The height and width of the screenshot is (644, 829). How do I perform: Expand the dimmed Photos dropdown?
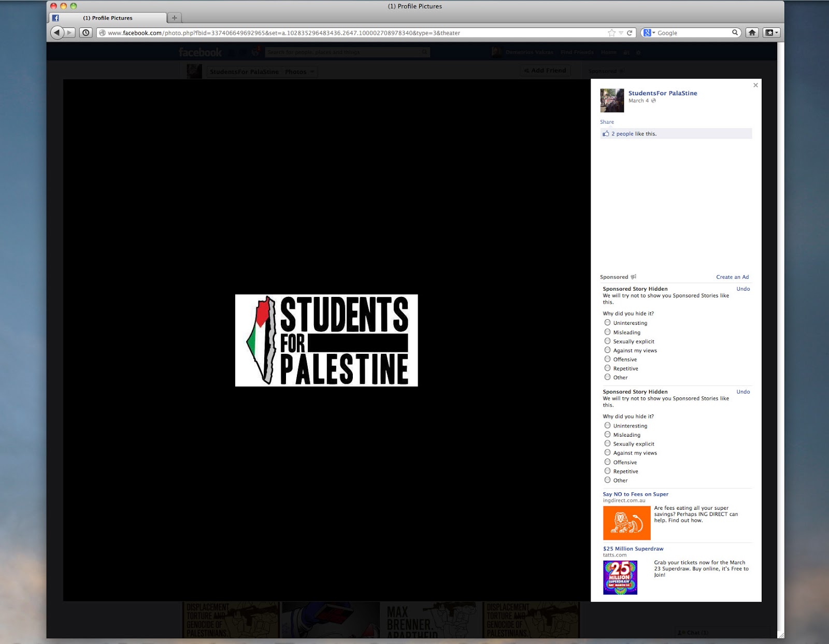pyautogui.click(x=299, y=71)
